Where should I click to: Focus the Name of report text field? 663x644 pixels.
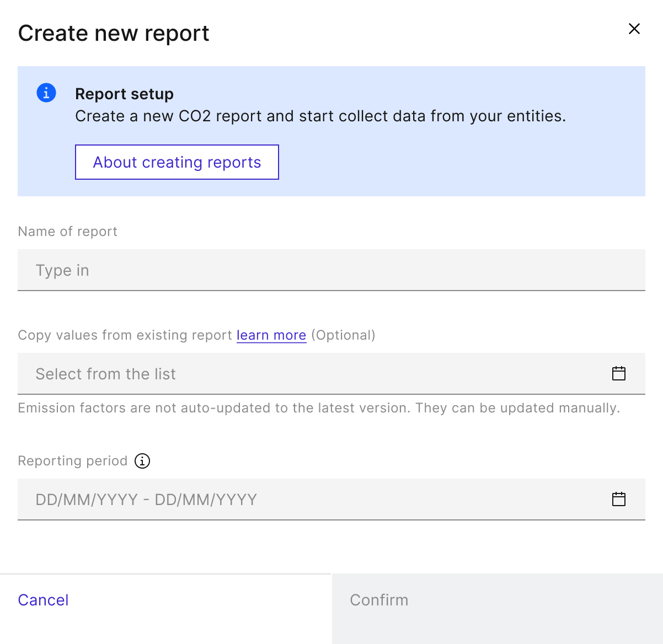tap(331, 270)
